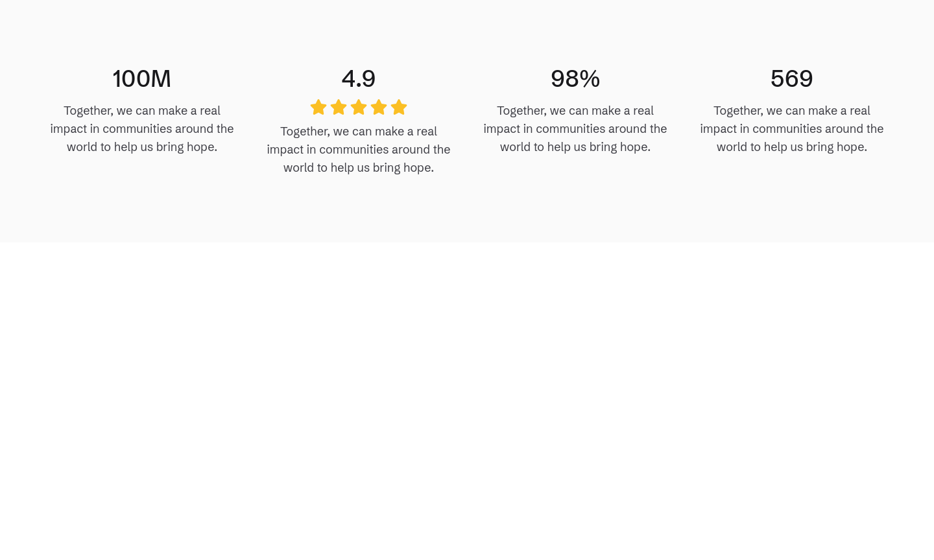Viewport: 934px width, 560px height.
Task: Click "impact in" under the 100M heading
Action: click(x=75, y=129)
